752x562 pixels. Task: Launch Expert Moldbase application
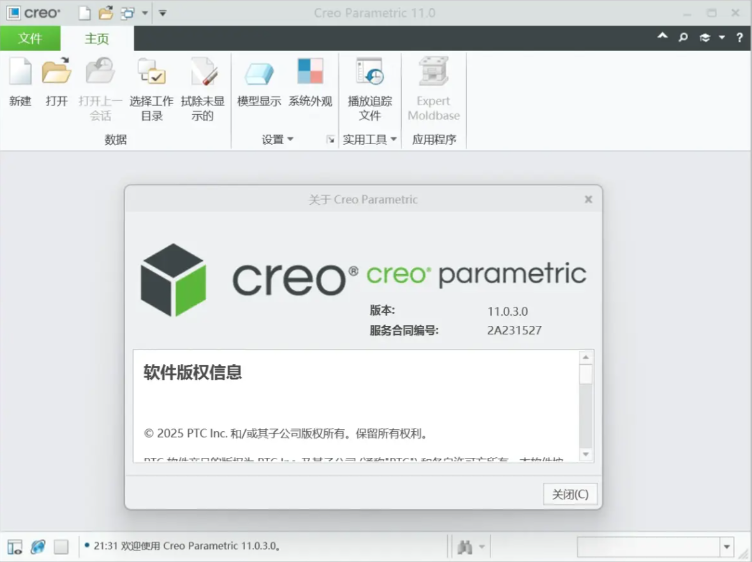[x=434, y=89]
